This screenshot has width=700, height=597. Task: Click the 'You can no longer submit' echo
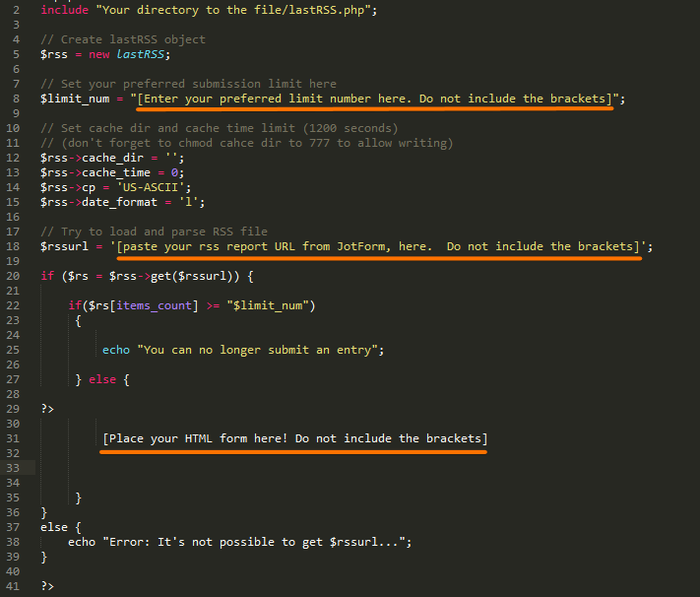[242, 350]
